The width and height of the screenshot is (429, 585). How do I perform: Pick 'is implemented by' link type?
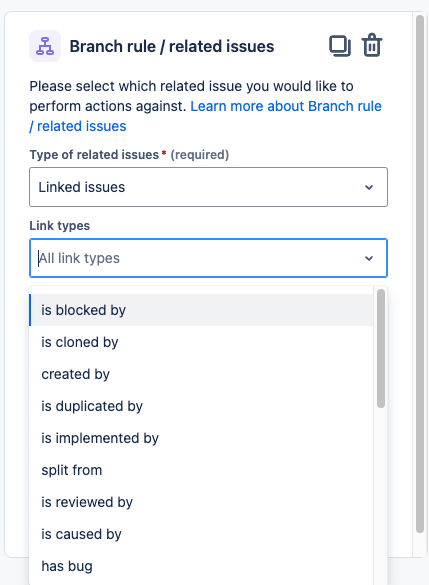pos(201,438)
